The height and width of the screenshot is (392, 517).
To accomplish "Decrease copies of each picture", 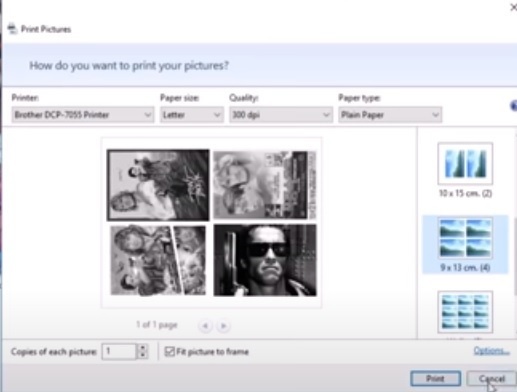I will (143, 355).
